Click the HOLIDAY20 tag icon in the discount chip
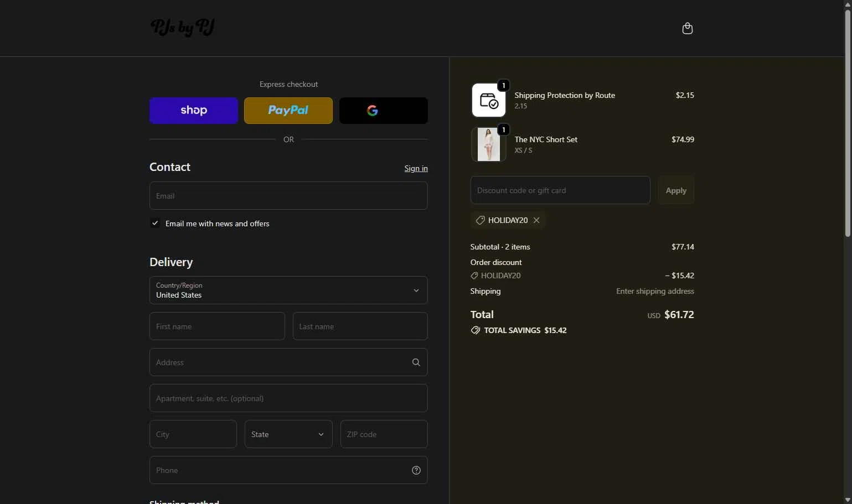 tap(480, 220)
